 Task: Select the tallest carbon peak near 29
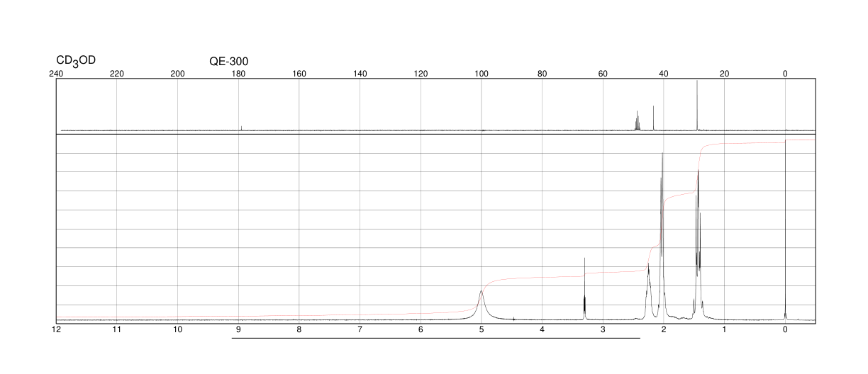click(697, 106)
